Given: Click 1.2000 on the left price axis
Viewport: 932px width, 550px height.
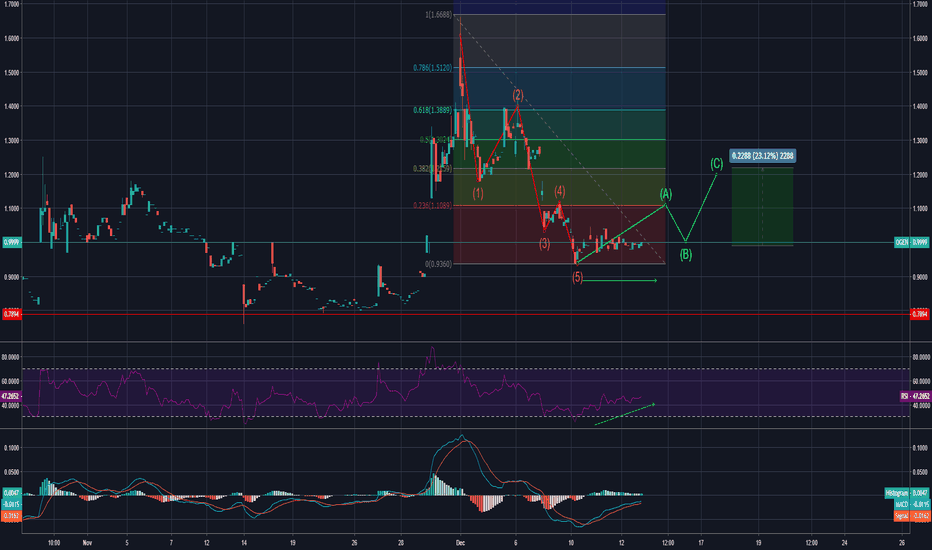Looking at the screenshot, I should pos(12,175).
